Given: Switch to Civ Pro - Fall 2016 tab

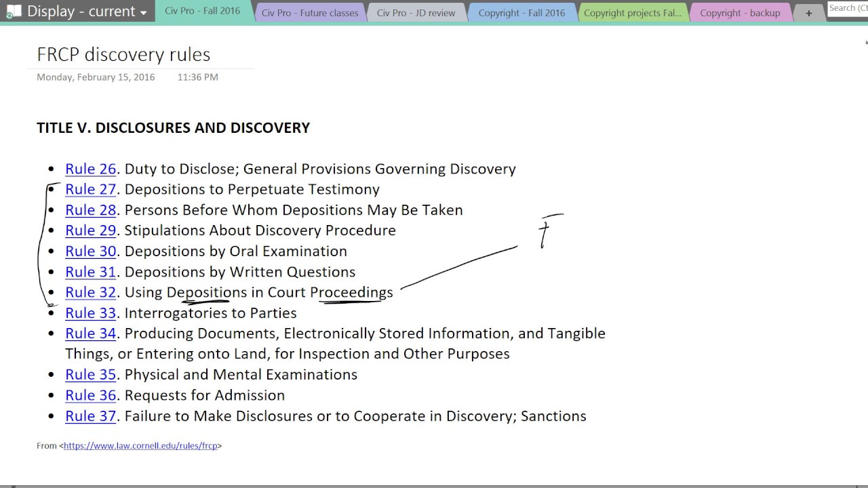Looking at the screenshot, I should click(202, 12).
